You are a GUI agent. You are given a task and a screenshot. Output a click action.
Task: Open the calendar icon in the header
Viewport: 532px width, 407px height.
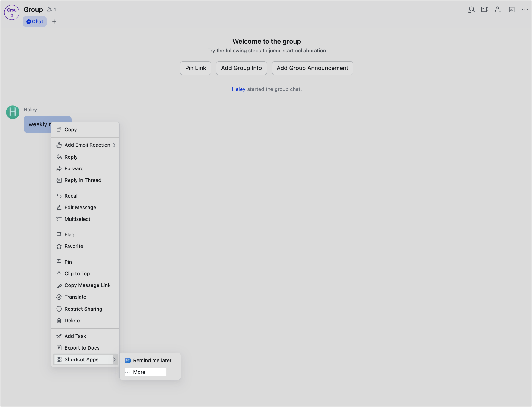[512, 10]
